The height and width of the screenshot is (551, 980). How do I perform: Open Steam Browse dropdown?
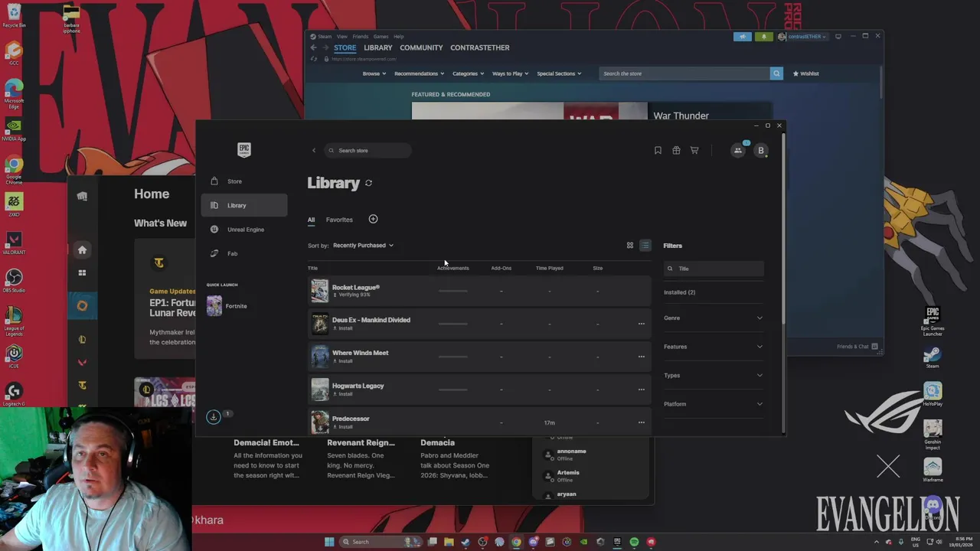[374, 73]
